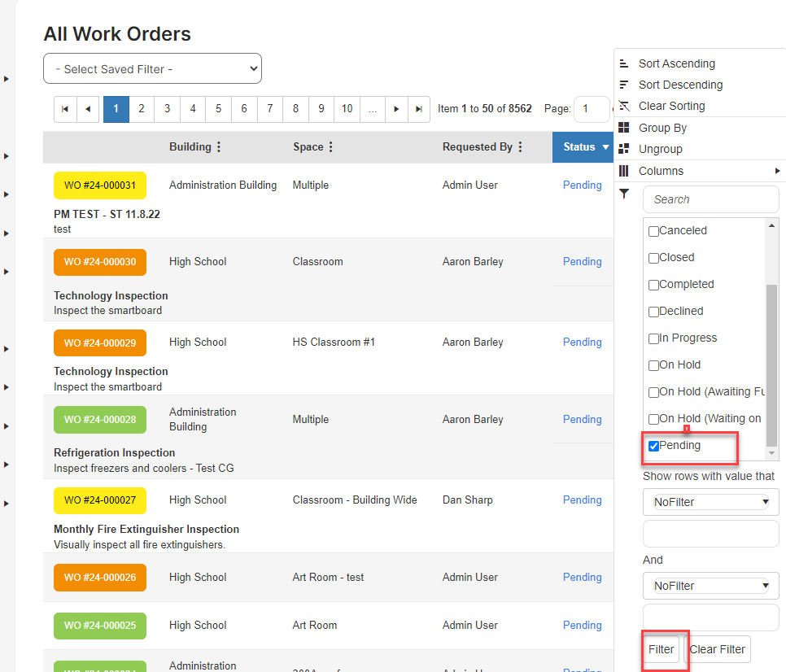Image resolution: width=786 pixels, height=672 pixels.
Task: Select Sort Descending menu item
Action: [x=681, y=85]
